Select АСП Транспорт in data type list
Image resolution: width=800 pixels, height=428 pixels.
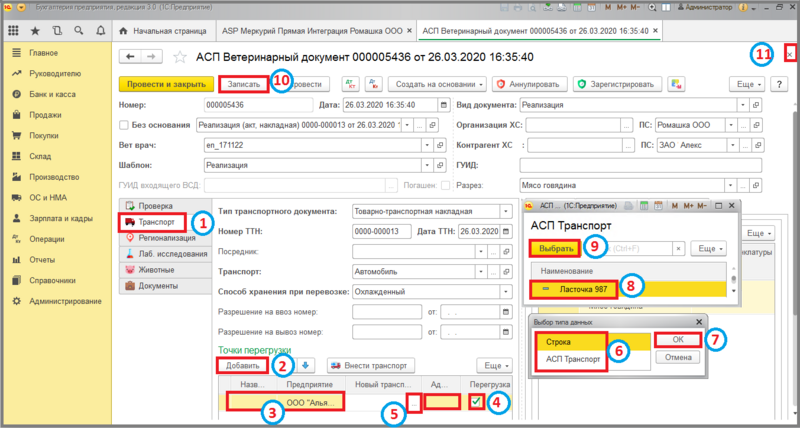pos(594,358)
